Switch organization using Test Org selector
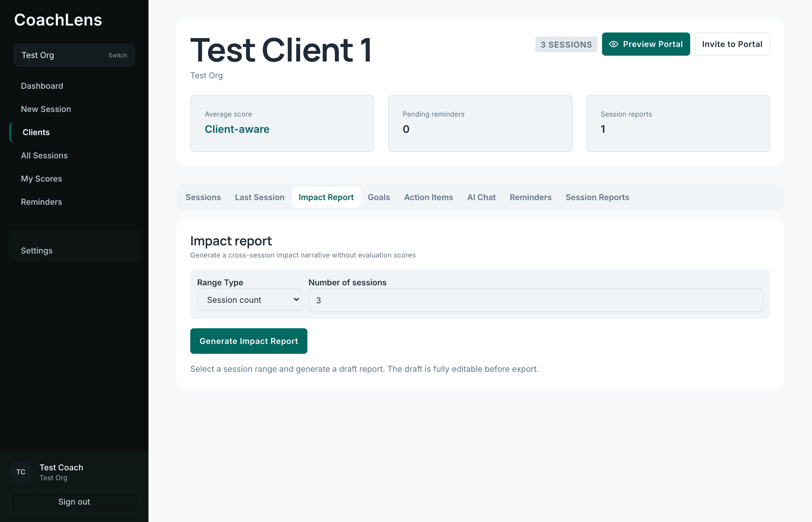Screen dimensions: 812x522 tap(74, 55)
